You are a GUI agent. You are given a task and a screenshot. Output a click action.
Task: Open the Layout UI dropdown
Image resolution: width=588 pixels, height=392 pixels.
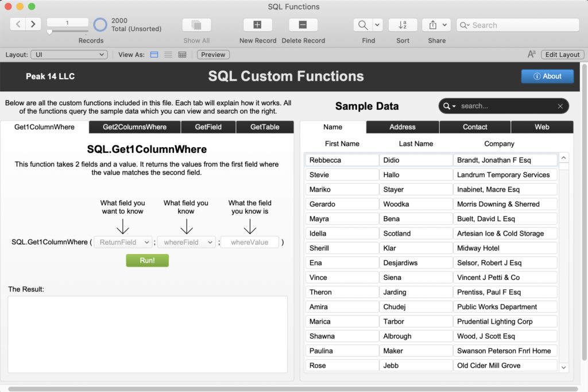point(69,55)
